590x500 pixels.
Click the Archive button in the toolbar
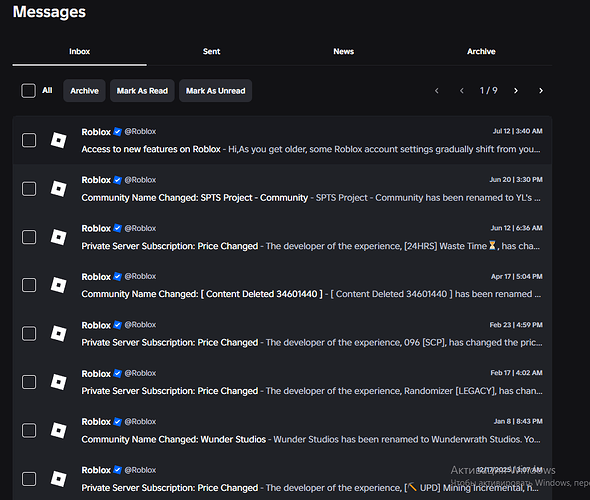click(x=84, y=91)
